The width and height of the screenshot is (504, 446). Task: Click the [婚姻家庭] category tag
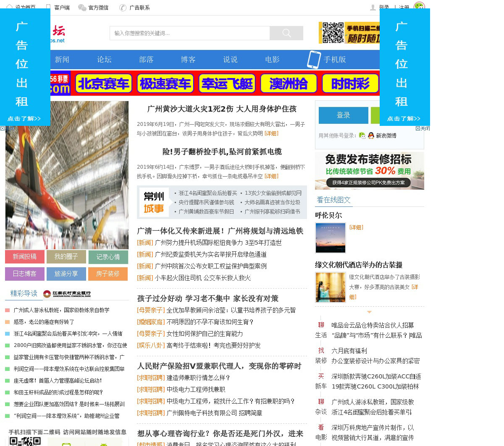pyautogui.click(x=151, y=322)
